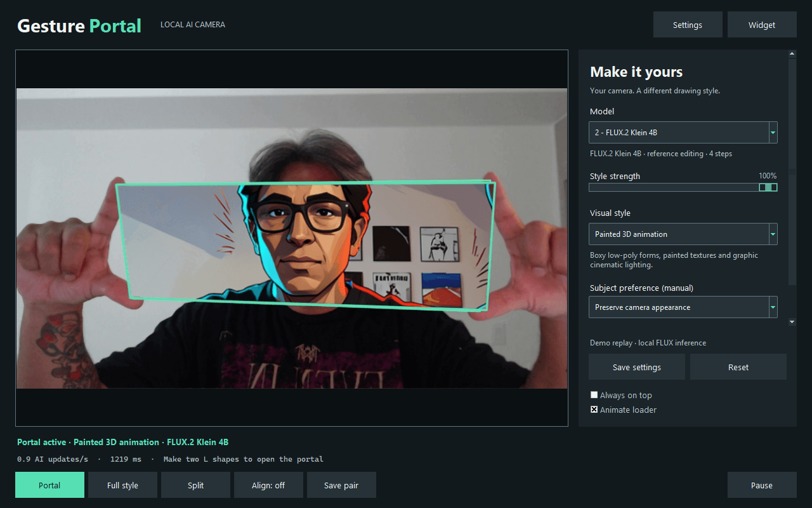Select the Split view mode
Screen dimensions: 812x508
[x=195, y=485]
